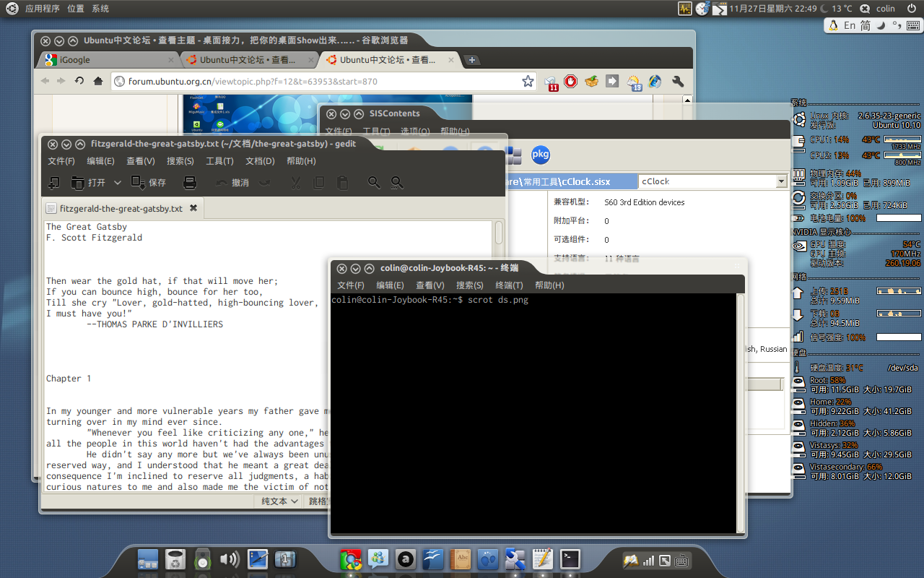Open the terminal's 帮助(H) menu

(x=549, y=285)
